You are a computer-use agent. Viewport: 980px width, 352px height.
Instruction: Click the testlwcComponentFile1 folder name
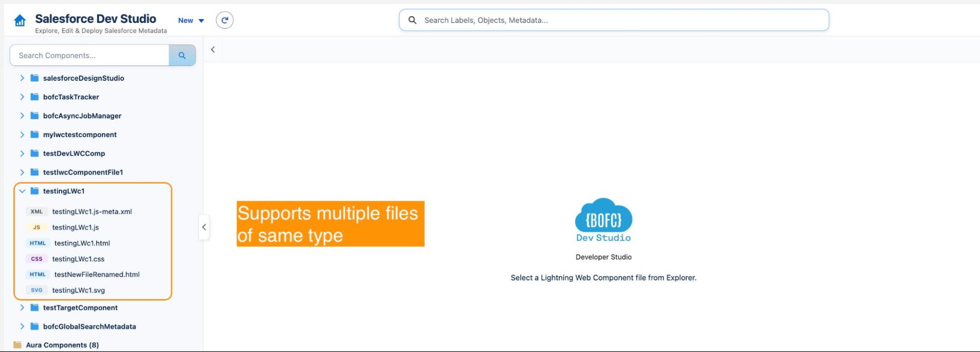(x=83, y=172)
